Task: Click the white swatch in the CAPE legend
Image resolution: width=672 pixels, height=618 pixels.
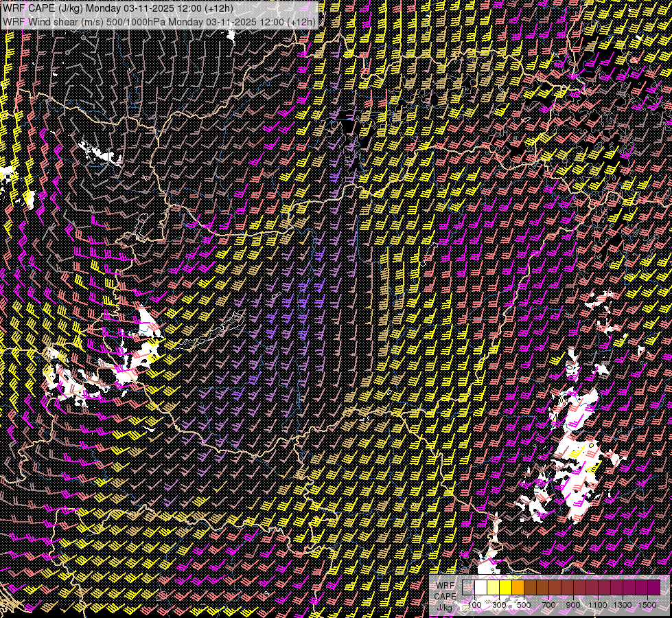Action: (480, 587)
